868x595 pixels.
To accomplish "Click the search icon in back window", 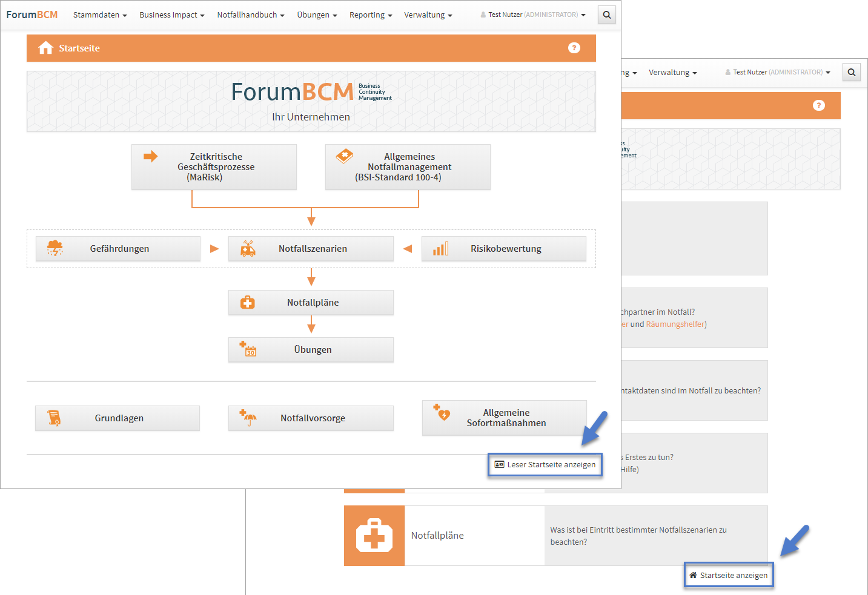I will pyautogui.click(x=852, y=72).
